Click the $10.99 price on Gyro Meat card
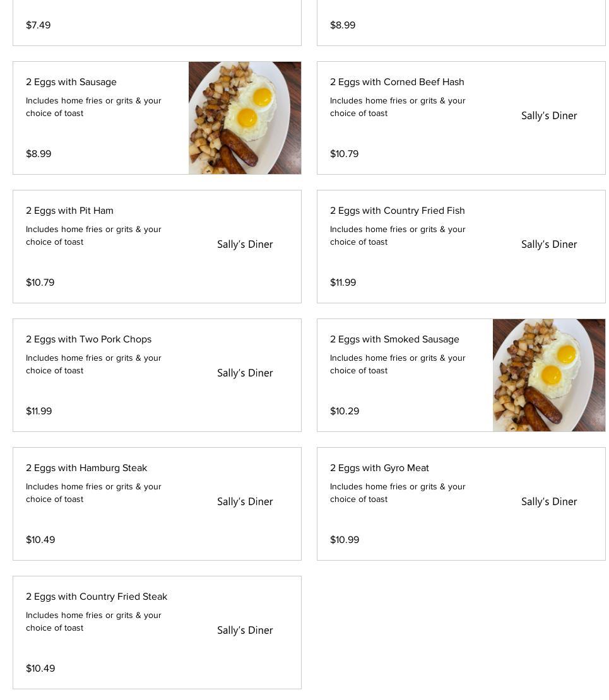This screenshot has width=609, height=700. [345, 540]
